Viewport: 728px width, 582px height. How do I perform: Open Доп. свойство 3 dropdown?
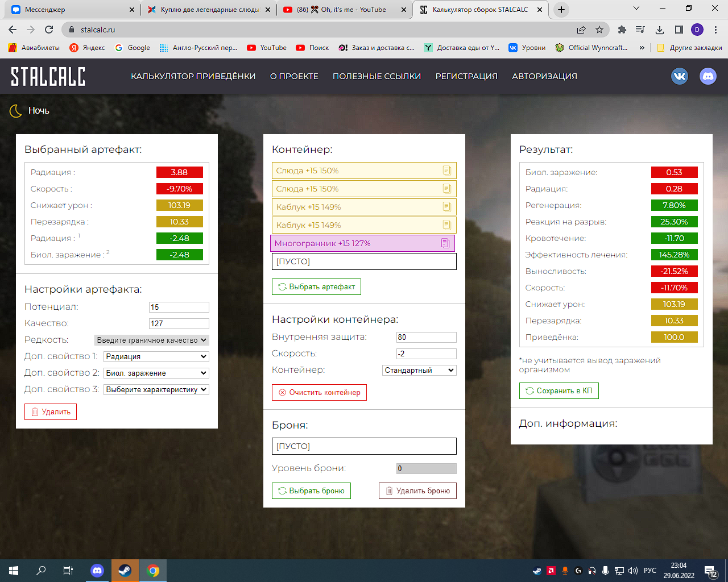tap(156, 389)
